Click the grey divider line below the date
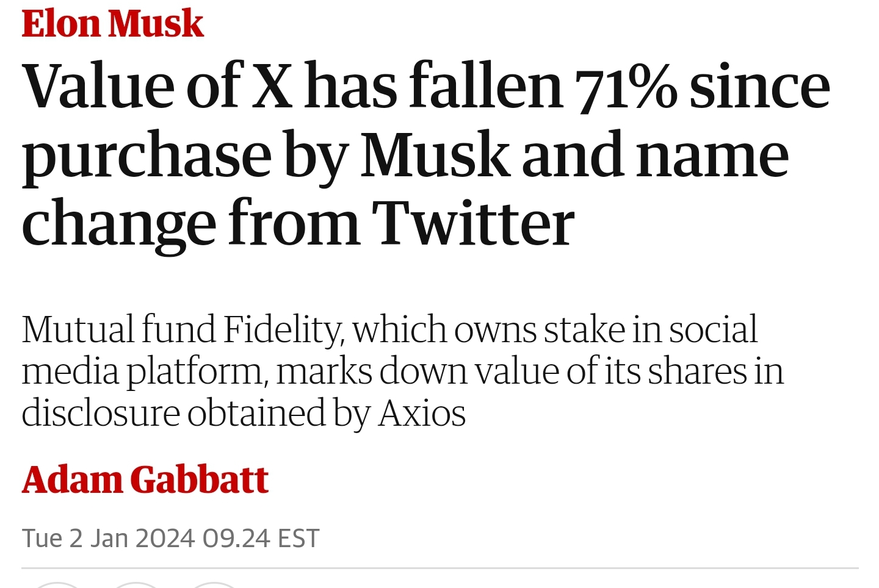The height and width of the screenshot is (588, 879). click(x=440, y=568)
